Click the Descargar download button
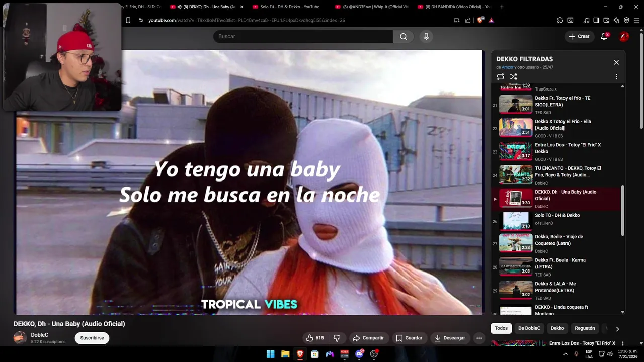This screenshot has height=362, width=644. coord(450,338)
